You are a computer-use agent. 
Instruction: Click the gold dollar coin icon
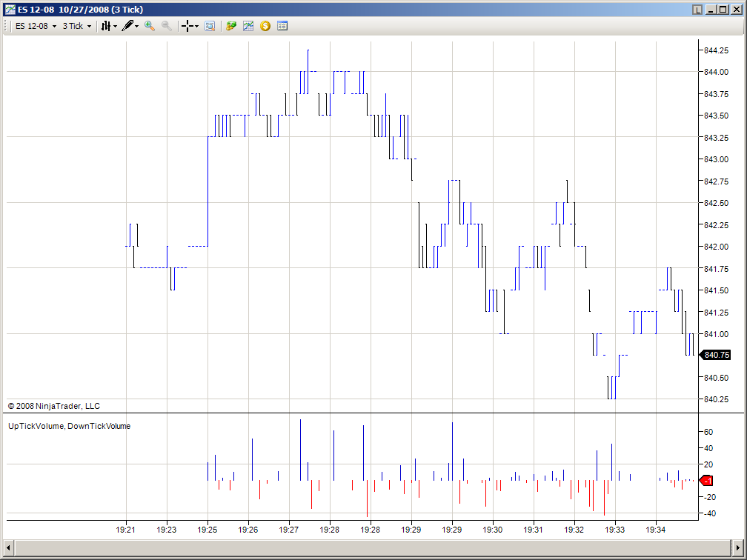coord(265,26)
